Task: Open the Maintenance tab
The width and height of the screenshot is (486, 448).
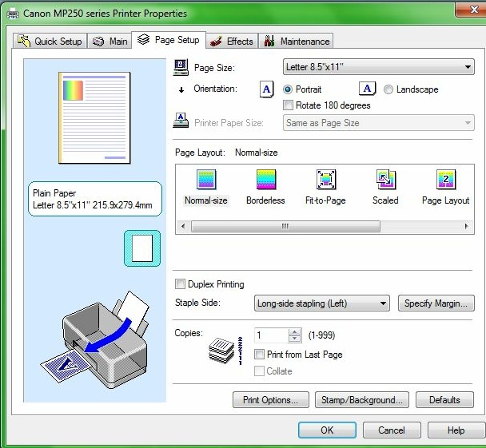Action: tap(297, 42)
